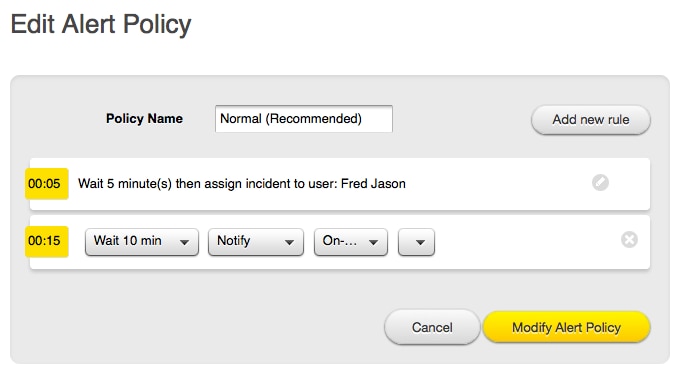Click the Wait 5 minute(s) rule description
Screen dimensions: 685x378
(242, 184)
